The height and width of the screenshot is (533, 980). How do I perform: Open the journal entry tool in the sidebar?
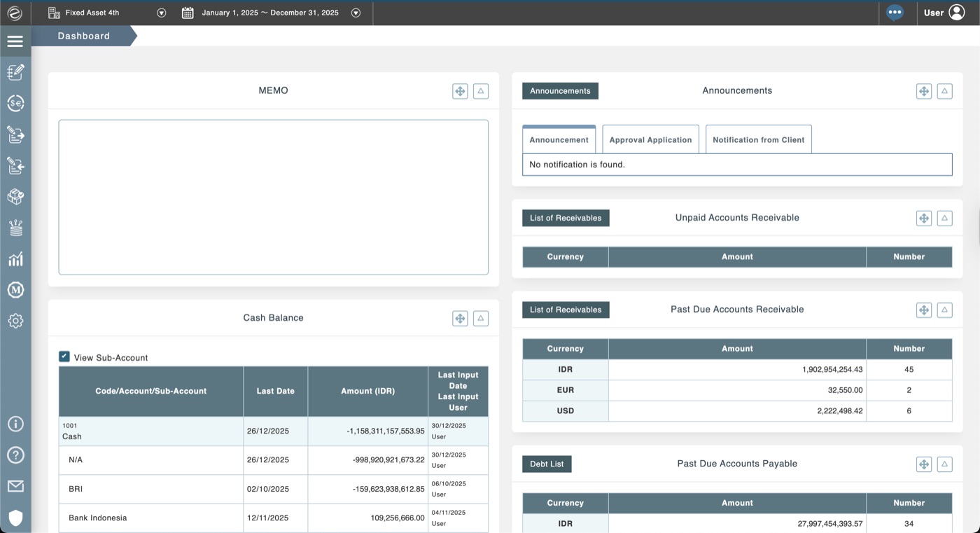pyautogui.click(x=15, y=72)
